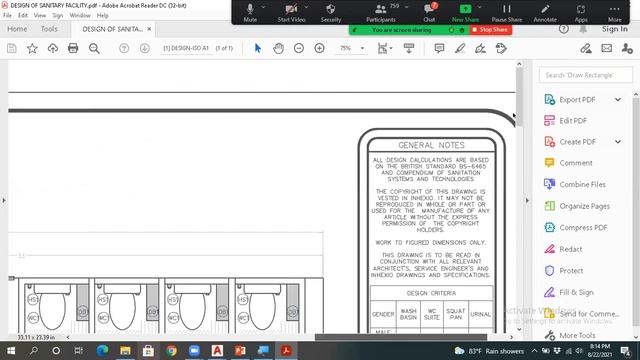This screenshot has height=360, width=640.
Task: Expand the left navigation pane arrow
Action: (4, 200)
